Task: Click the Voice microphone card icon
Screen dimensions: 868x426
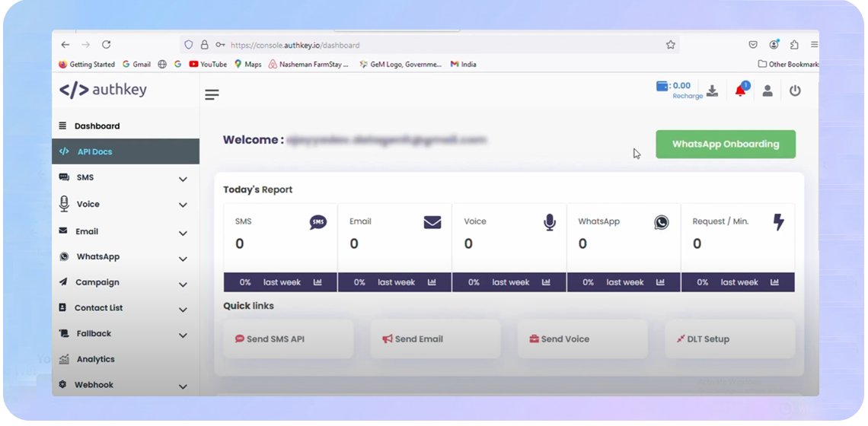Action: (x=549, y=222)
